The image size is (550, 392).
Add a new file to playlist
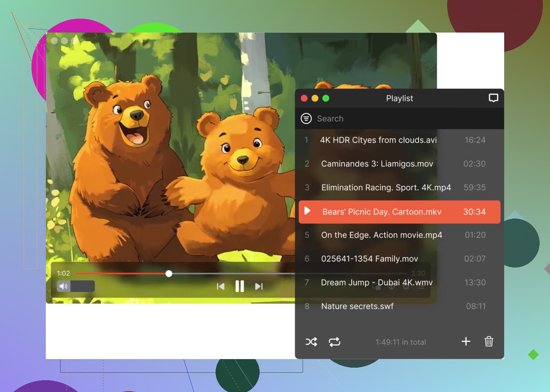point(466,342)
